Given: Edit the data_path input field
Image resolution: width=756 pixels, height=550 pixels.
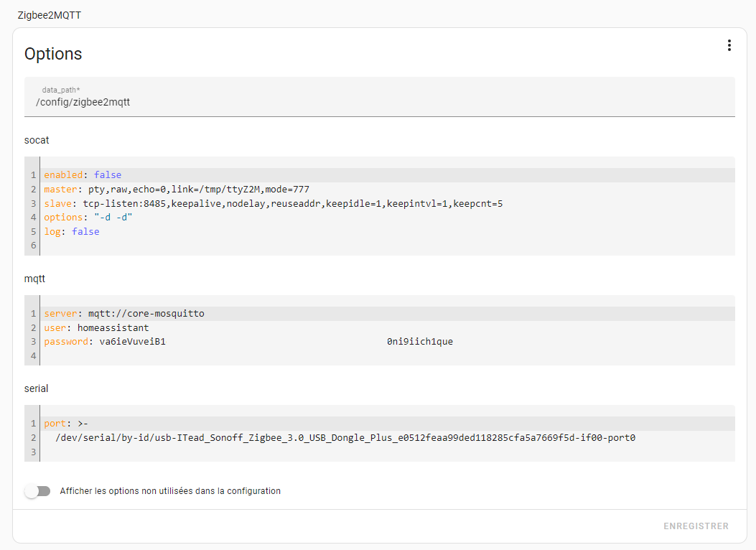Looking at the screenshot, I should point(380,97).
